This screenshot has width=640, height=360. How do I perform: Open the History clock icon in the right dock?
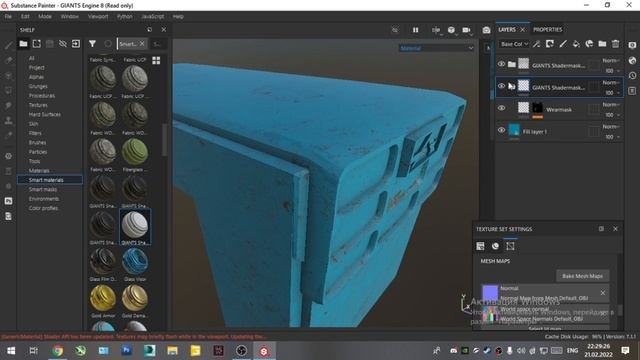click(x=632, y=76)
